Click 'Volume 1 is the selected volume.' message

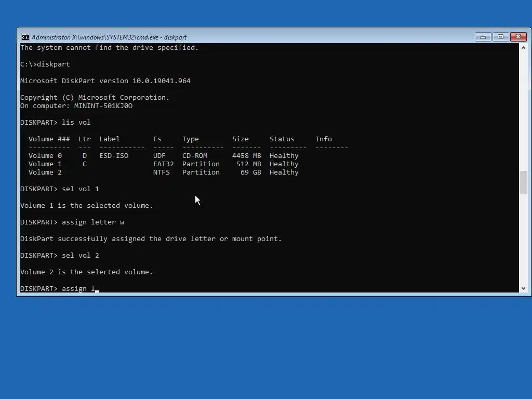(x=87, y=206)
